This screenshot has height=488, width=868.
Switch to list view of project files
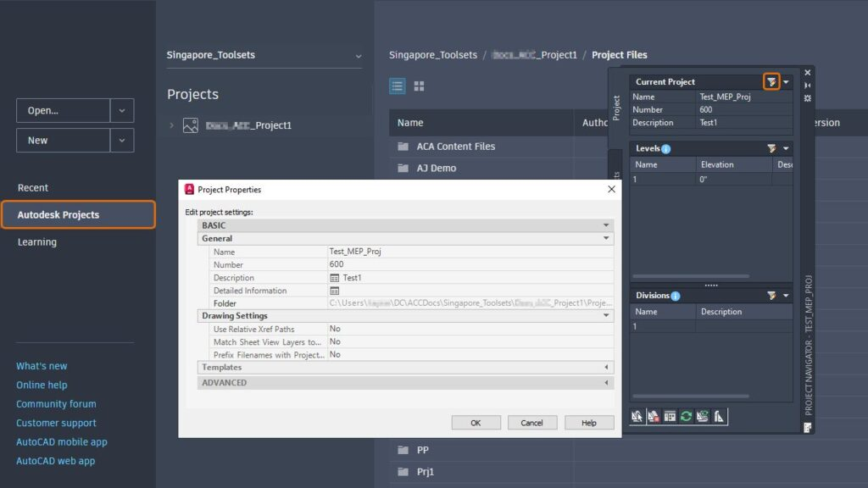point(397,86)
